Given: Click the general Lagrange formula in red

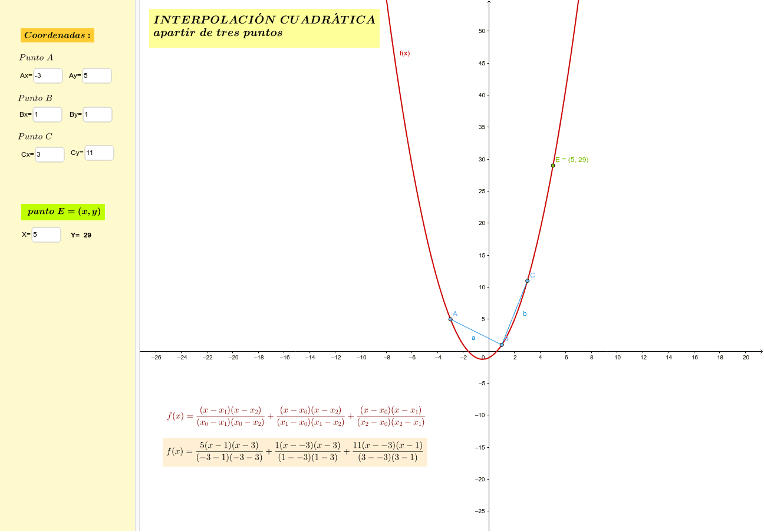Looking at the screenshot, I should 296,416.
